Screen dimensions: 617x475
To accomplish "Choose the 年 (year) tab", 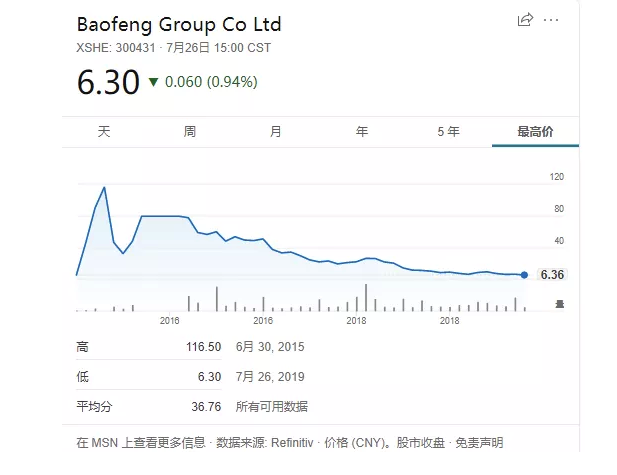I will pos(362,132).
